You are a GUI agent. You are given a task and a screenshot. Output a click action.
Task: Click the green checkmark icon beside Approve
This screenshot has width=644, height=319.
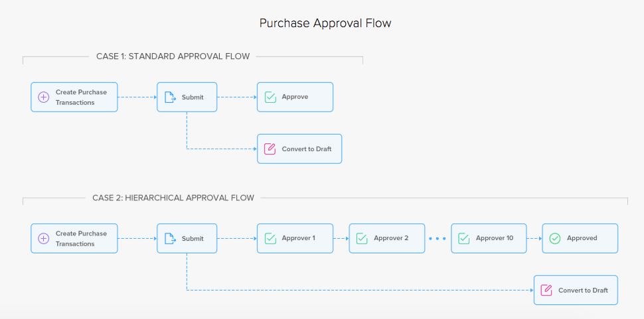[x=270, y=97]
